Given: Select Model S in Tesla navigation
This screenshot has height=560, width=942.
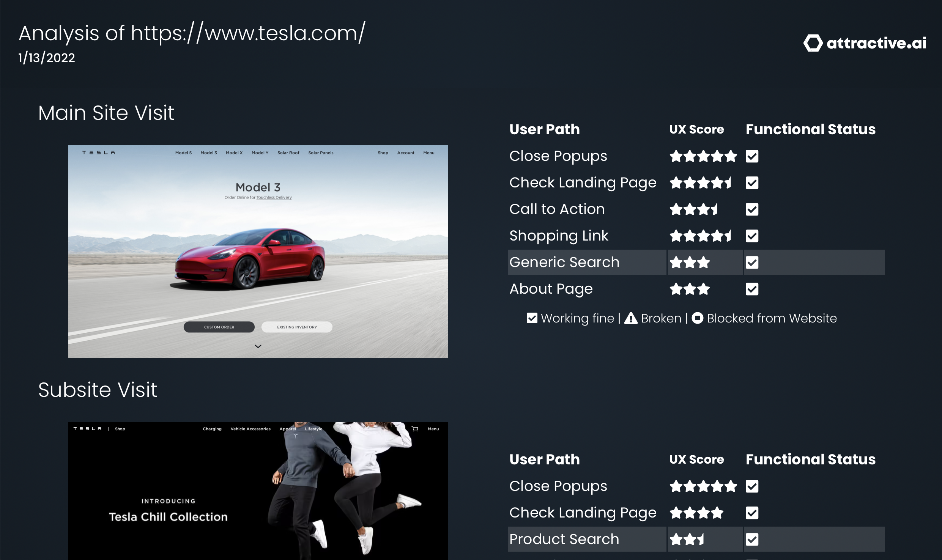Looking at the screenshot, I should pos(183,153).
